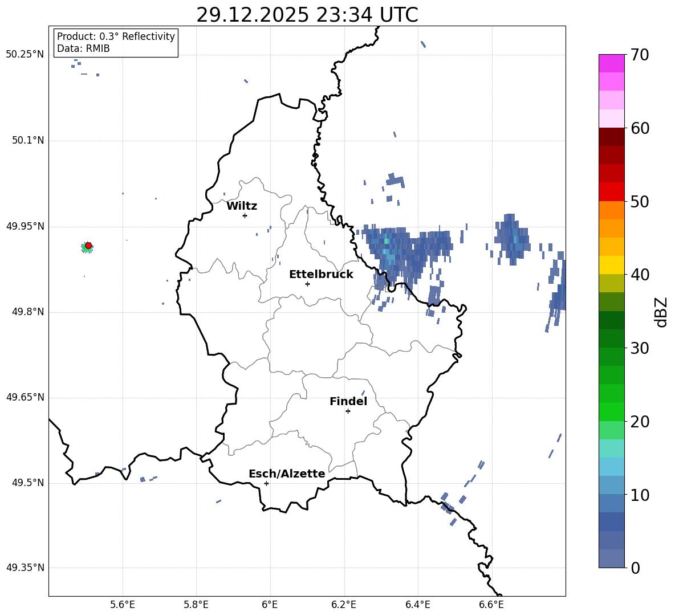Click the 40 colorbar tick label

640,275
